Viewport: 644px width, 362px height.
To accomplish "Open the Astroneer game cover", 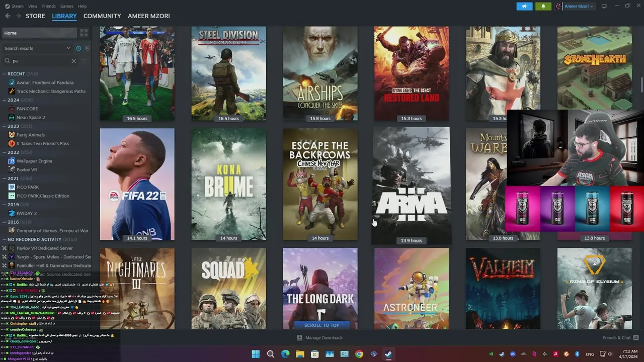I will (x=412, y=289).
